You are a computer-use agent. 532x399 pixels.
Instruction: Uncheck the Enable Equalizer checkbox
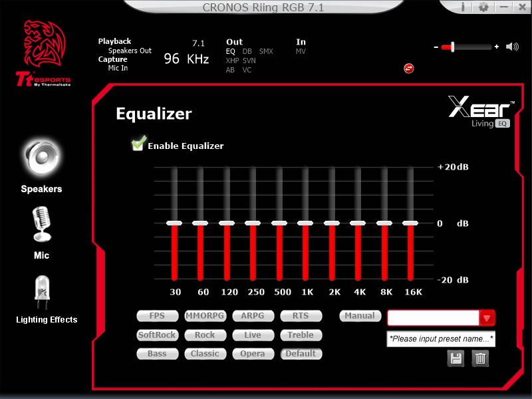click(x=138, y=145)
